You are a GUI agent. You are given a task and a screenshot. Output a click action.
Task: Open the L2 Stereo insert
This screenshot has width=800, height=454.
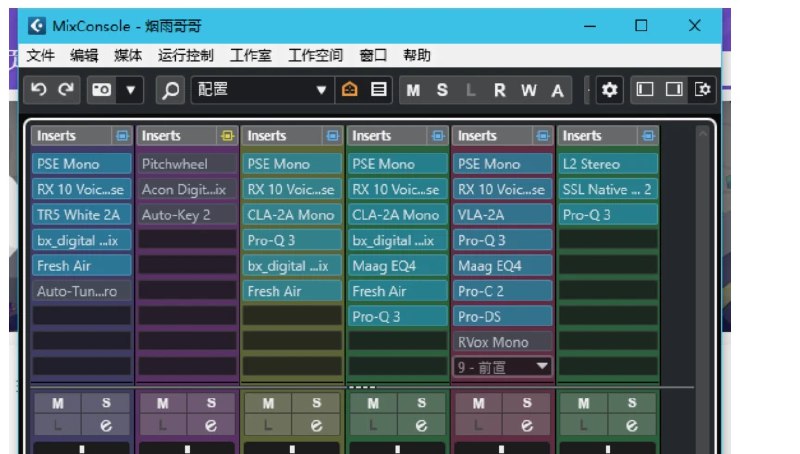[608, 164]
